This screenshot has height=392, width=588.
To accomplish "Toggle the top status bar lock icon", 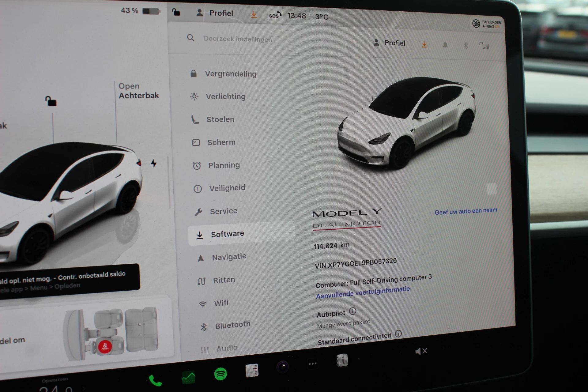I will [176, 12].
